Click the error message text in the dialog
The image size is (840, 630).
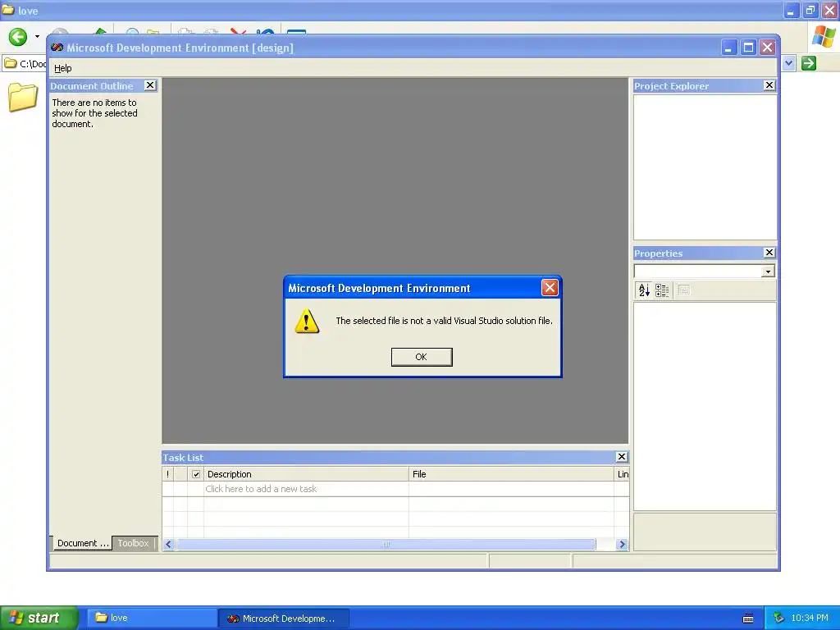444,321
